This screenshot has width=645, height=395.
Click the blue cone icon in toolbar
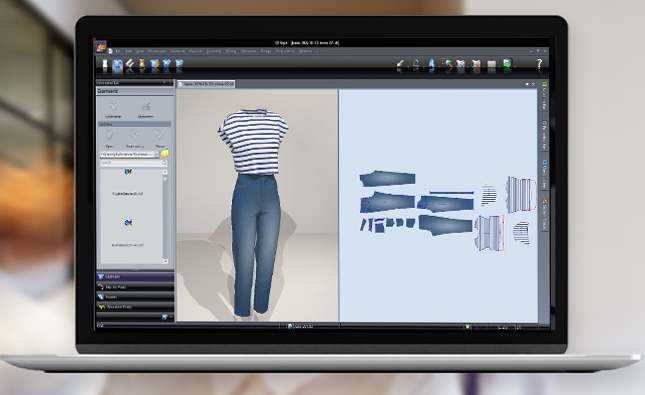432,65
